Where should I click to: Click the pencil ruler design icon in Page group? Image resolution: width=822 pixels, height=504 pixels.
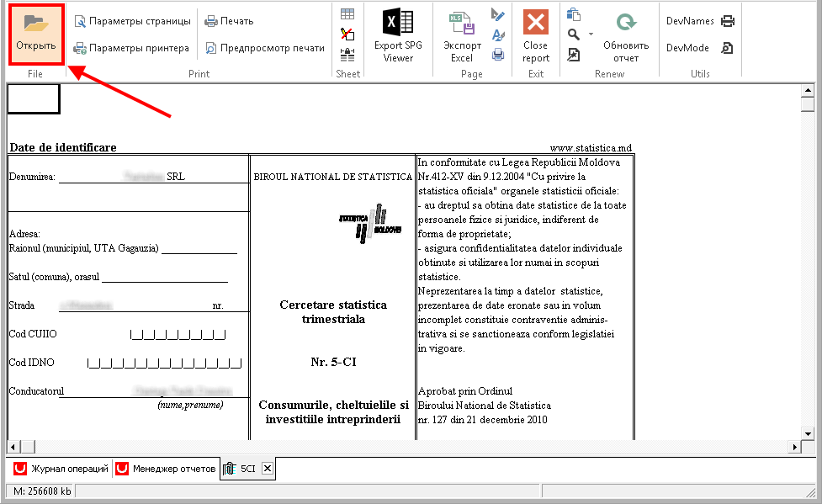click(x=498, y=14)
